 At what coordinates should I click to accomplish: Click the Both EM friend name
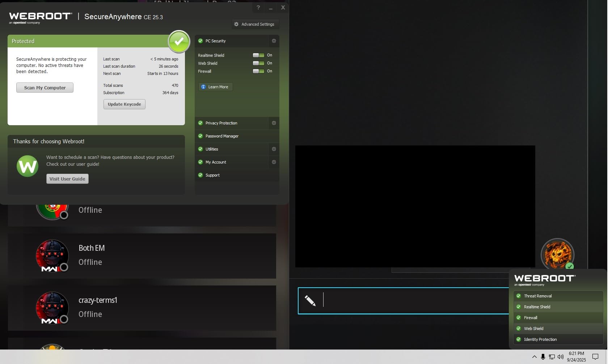click(92, 248)
